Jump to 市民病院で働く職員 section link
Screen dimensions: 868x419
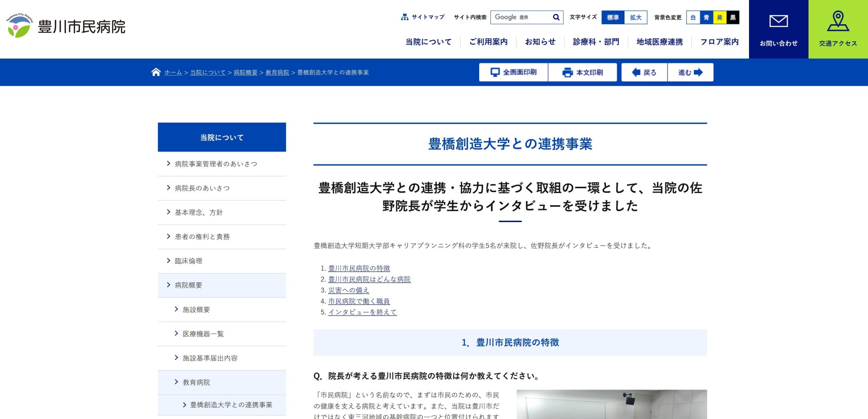coord(359,301)
